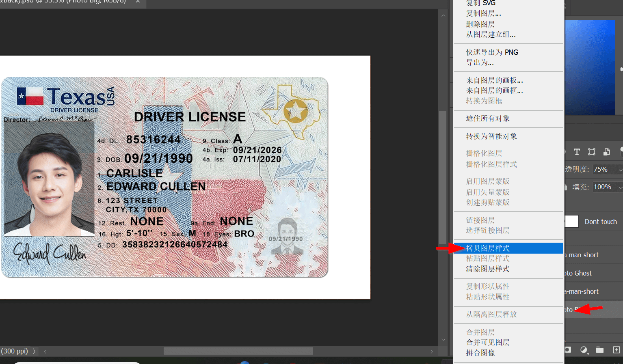The width and height of the screenshot is (623, 364).
Task: Click the fill value field showing 100%
Action: pyautogui.click(x=604, y=187)
